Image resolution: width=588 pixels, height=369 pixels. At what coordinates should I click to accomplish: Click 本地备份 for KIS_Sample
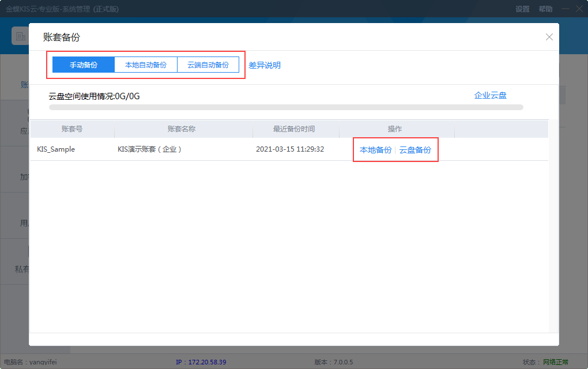375,150
